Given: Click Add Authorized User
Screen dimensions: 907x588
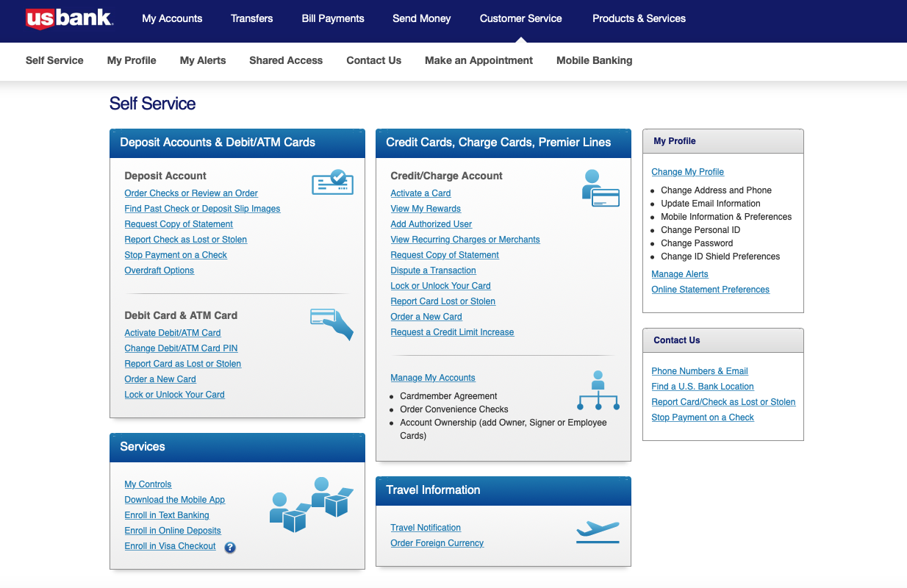Looking at the screenshot, I should pos(431,224).
